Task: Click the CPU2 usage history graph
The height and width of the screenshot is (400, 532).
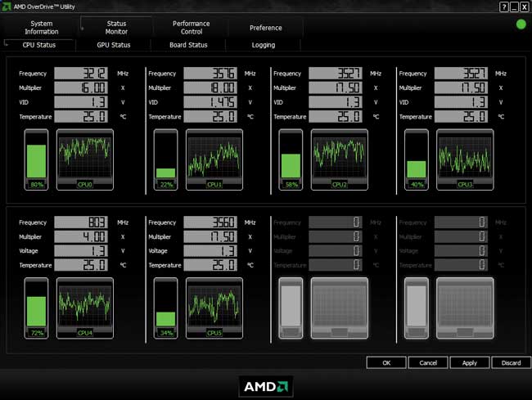Action: [x=340, y=160]
